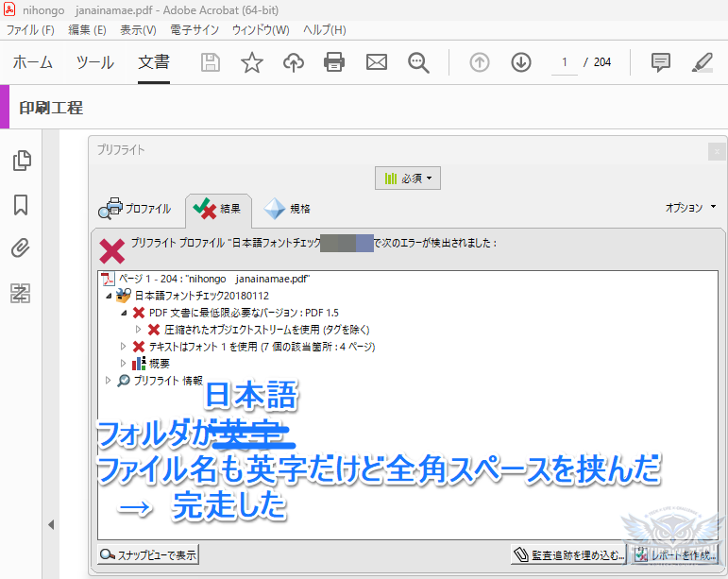Switch to the ツール tab

95,62
